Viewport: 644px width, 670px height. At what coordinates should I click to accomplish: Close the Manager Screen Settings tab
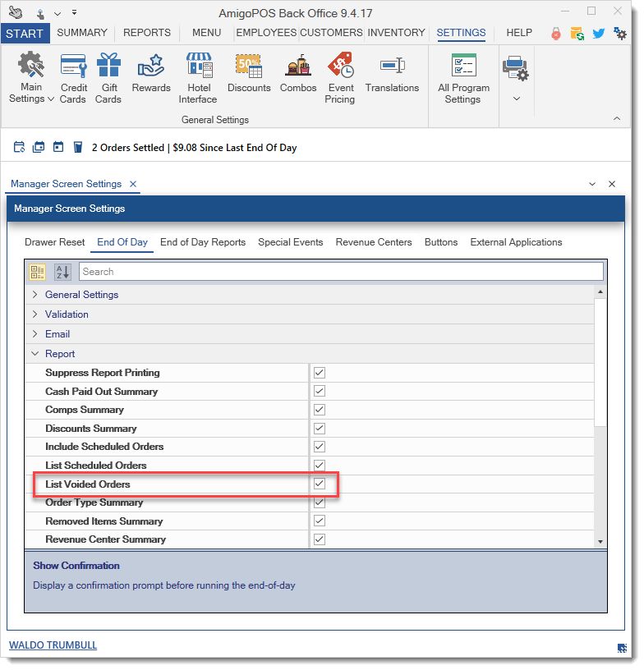pos(133,184)
